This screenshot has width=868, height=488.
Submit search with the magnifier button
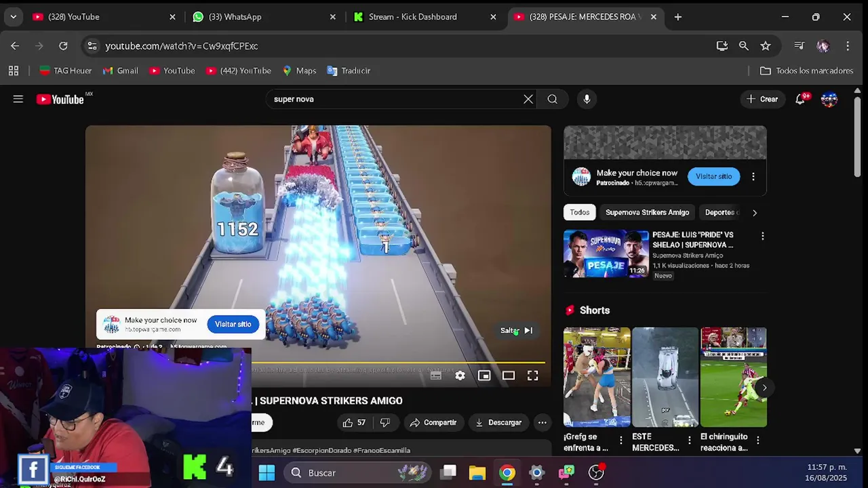pyautogui.click(x=553, y=99)
